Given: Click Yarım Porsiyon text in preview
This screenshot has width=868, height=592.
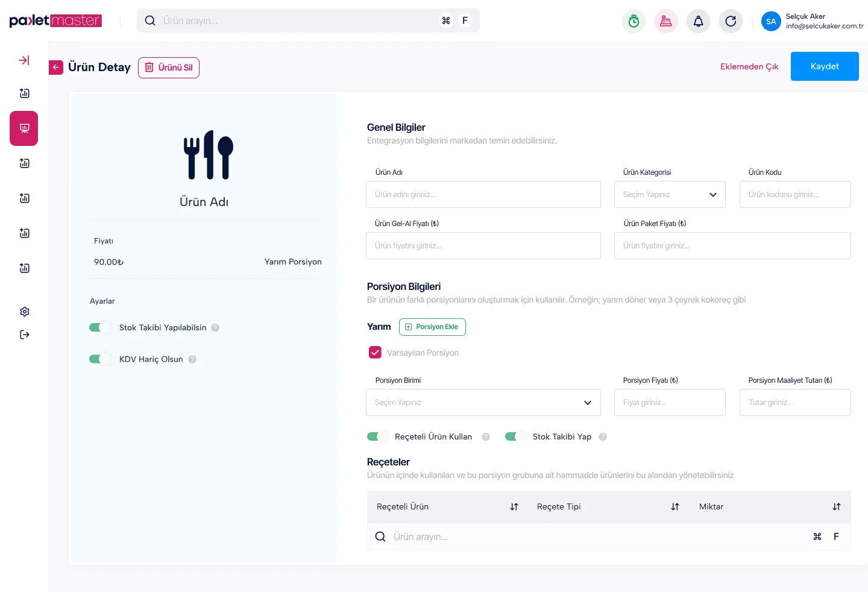Looking at the screenshot, I should point(293,262).
